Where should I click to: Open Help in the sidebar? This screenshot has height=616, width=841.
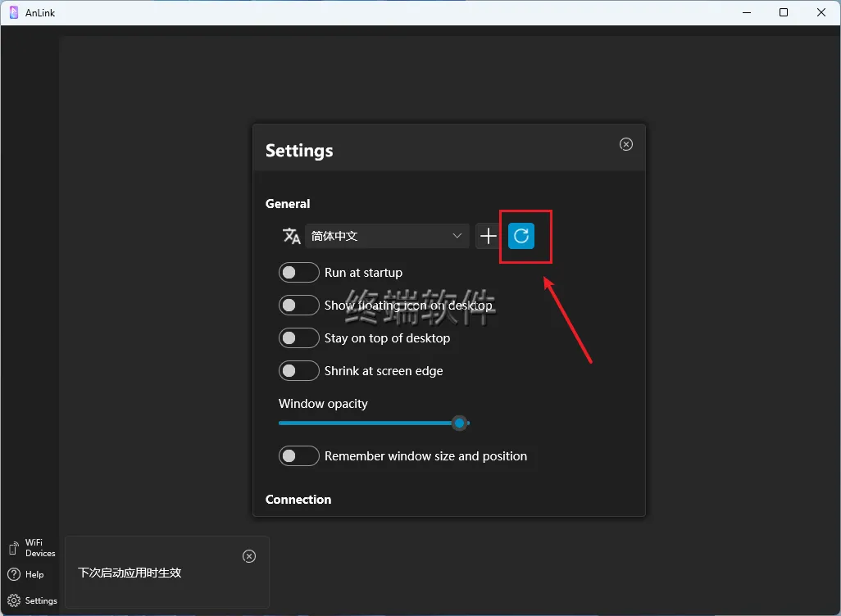click(x=25, y=574)
